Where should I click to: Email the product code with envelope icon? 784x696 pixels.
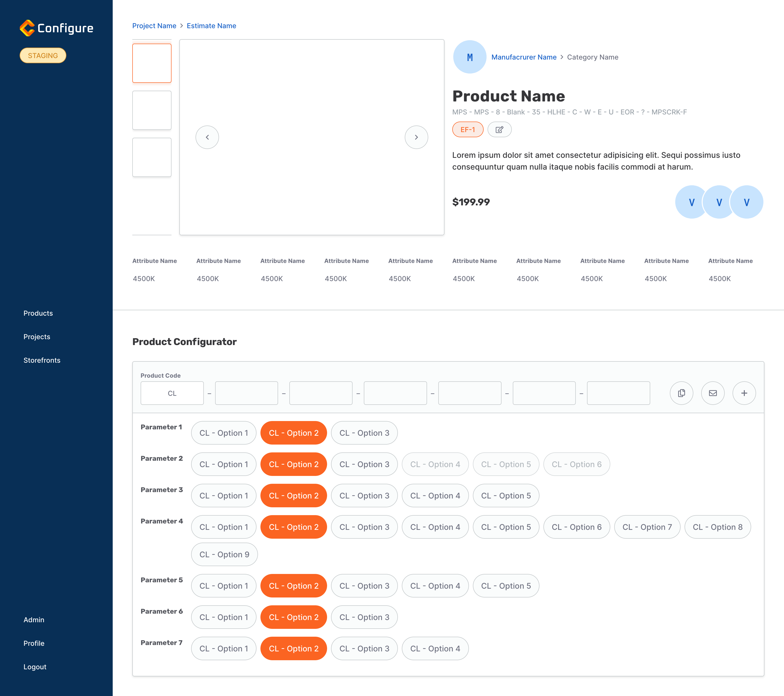(x=713, y=393)
